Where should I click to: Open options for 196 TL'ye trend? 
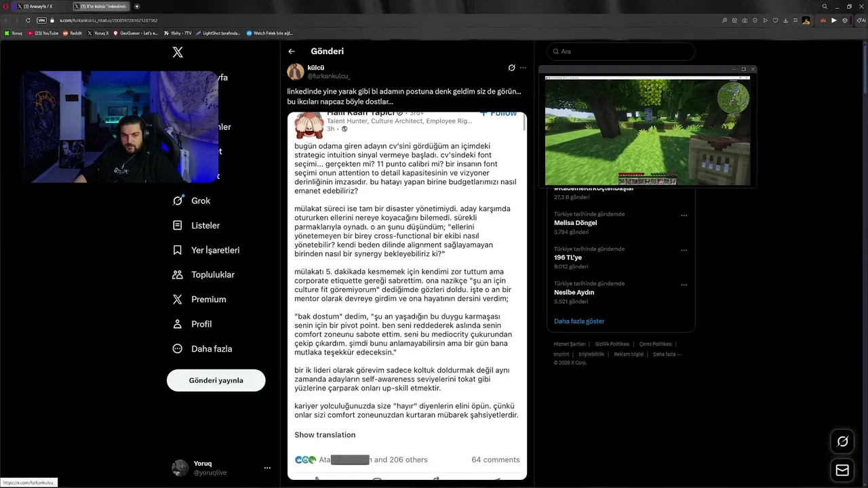[684, 250]
